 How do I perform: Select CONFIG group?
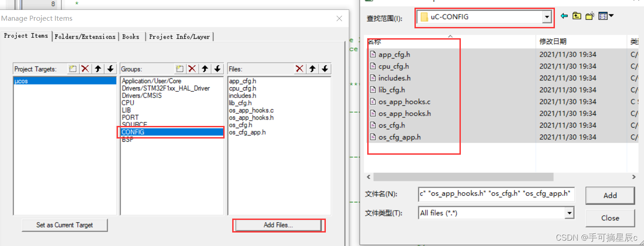point(172,132)
